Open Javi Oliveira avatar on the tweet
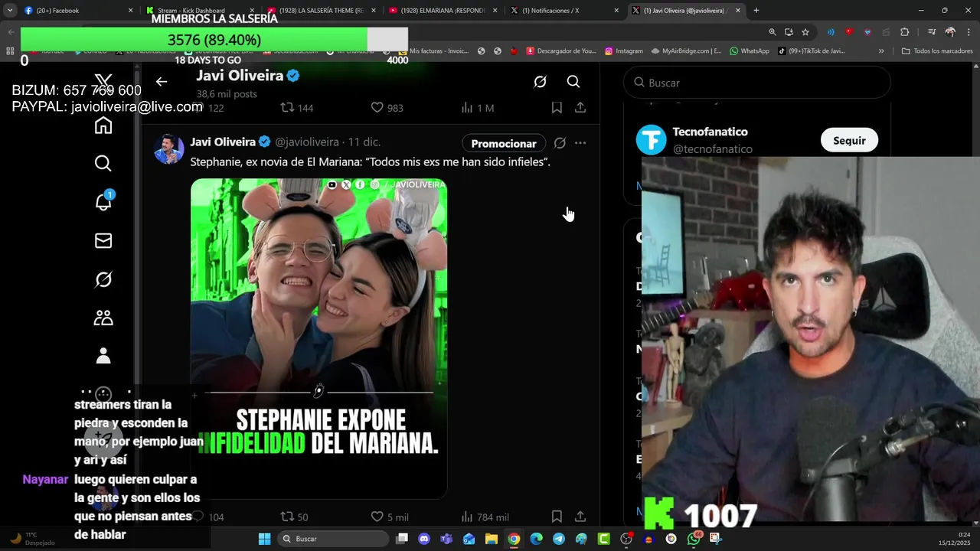Viewport: 980px width, 551px height. pos(168,148)
